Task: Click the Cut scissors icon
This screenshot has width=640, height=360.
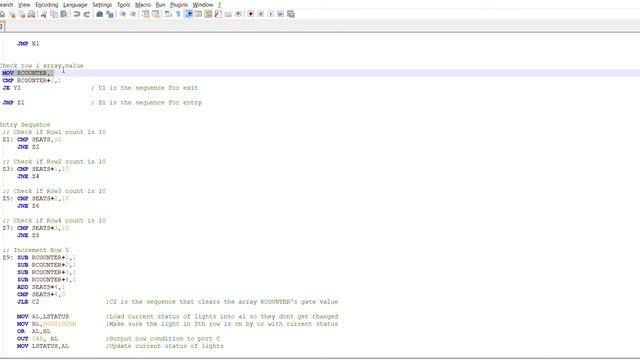Action: (44, 14)
